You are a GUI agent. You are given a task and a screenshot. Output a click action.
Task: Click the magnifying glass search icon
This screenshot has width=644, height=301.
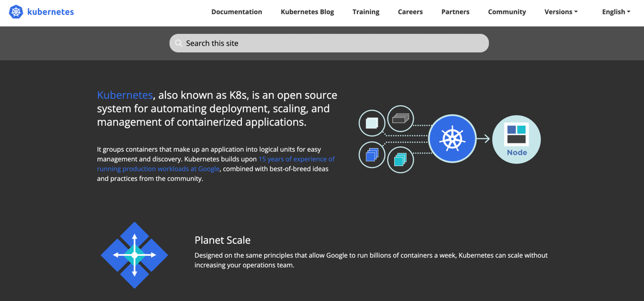(x=179, y=43)
